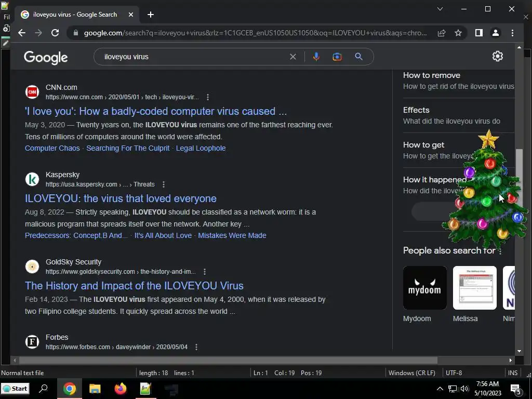Open Google quick settings gear
The height and width of the screenshot is (399, 532).
click(x=497, y=56)
